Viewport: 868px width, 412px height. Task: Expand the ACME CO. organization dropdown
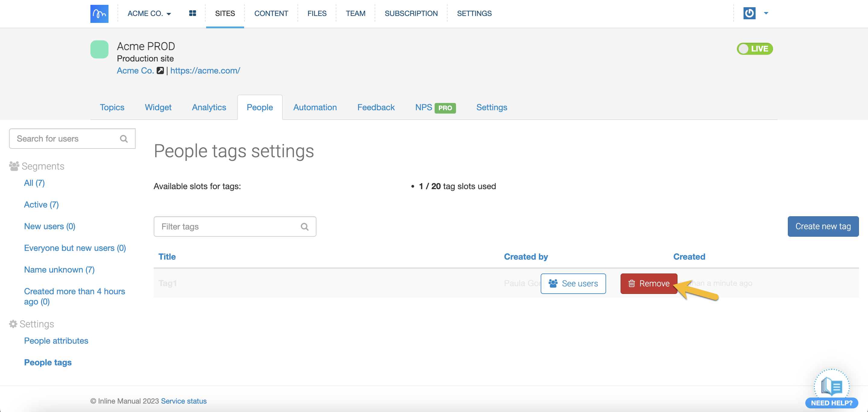click(149, 14)
